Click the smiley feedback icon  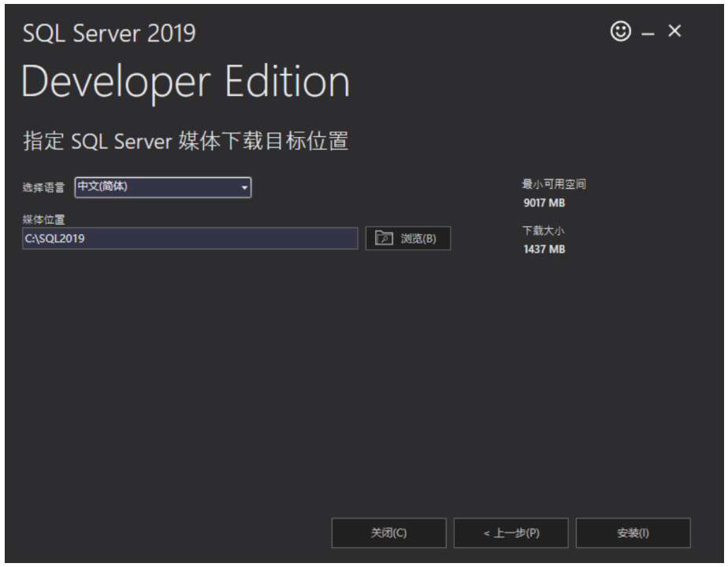(620, 31)
